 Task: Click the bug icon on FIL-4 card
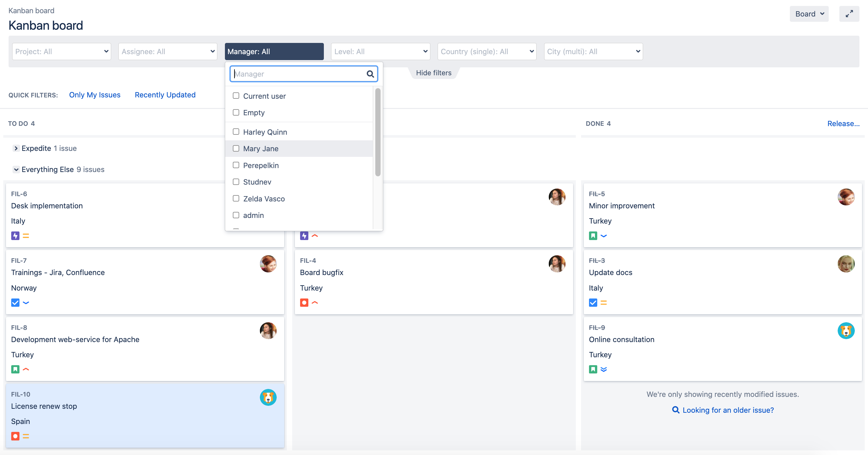304,302
